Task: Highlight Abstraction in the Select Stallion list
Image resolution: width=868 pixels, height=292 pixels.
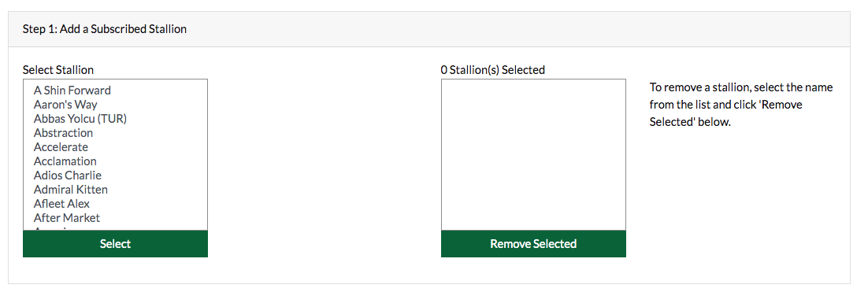Action: [x=114, y=133]
